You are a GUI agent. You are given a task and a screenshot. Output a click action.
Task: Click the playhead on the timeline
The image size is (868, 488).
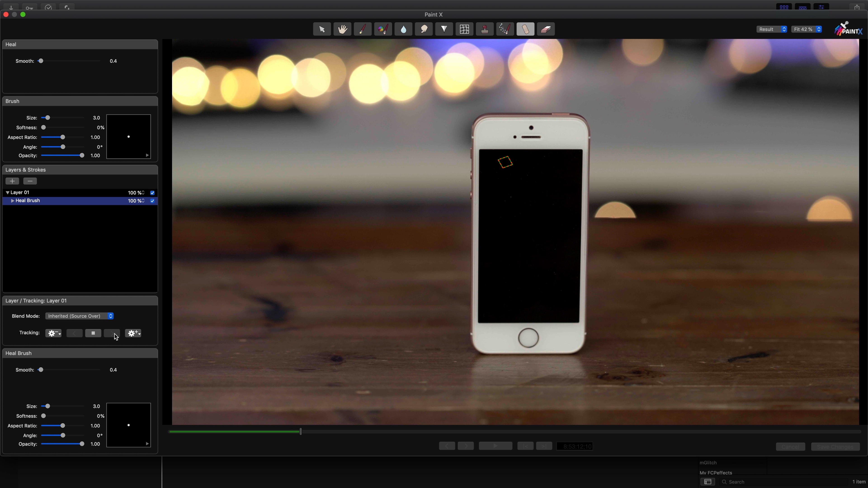[x=301, y=432]
